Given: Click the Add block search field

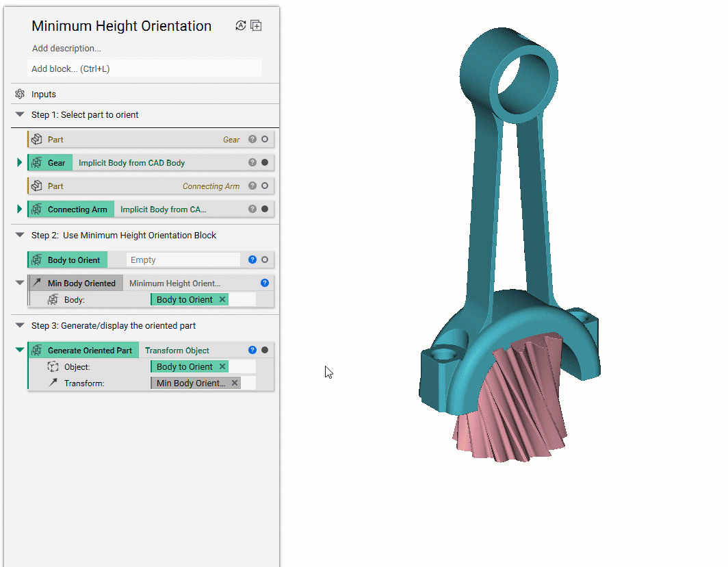Looking at the screenshot, I should (144, 69).
